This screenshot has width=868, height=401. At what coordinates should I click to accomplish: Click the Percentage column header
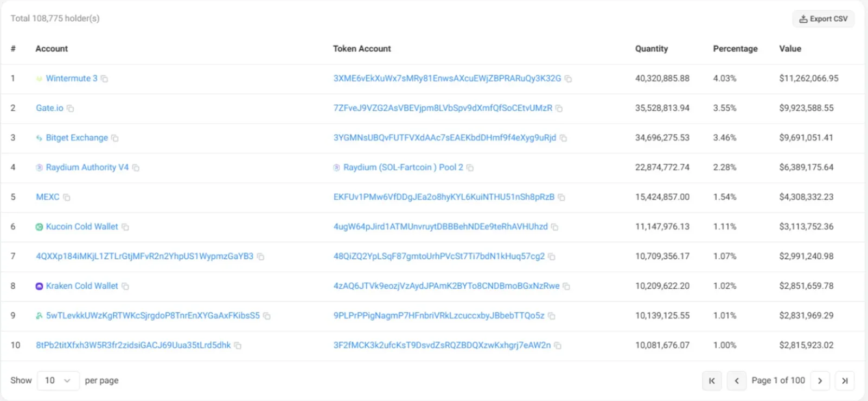(735, 49)
